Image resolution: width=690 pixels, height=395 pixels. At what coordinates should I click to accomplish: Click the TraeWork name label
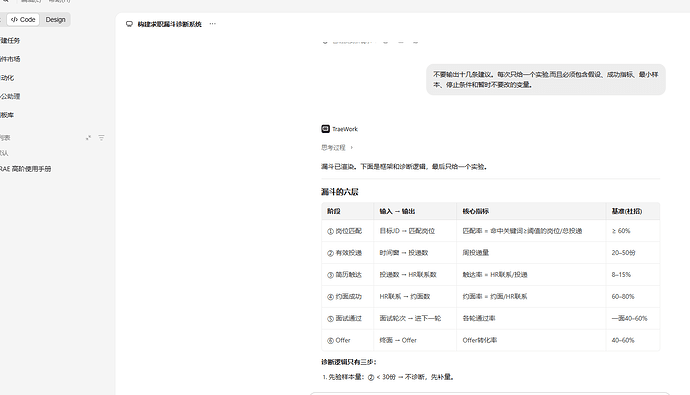coord(345,129)
